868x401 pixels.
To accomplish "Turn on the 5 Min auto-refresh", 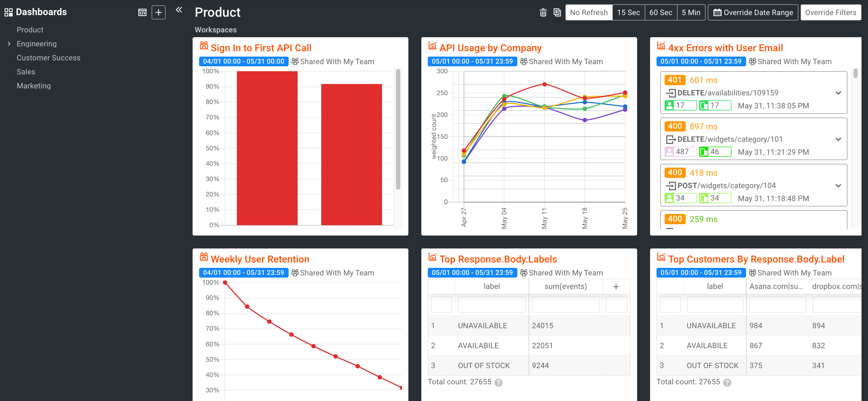I will click(691, 12).
